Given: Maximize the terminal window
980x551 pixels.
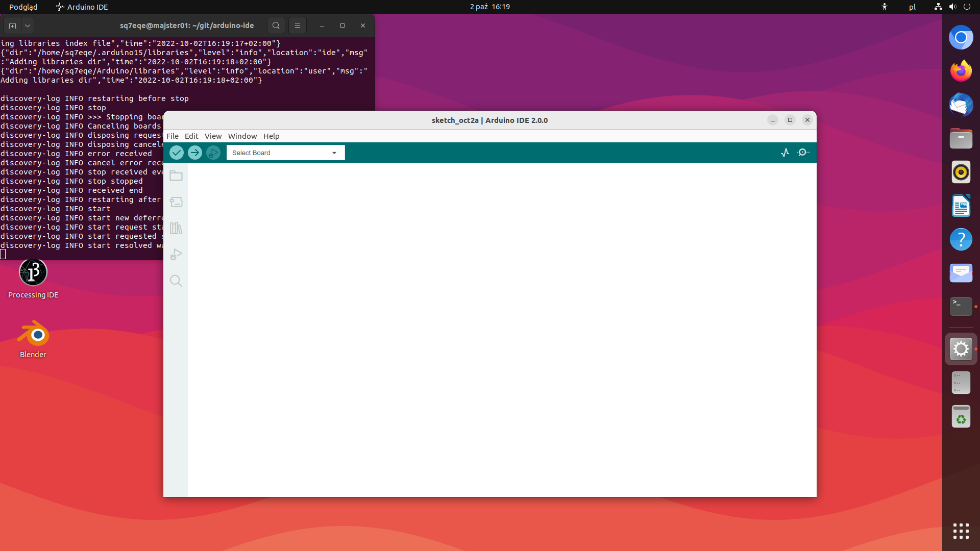Looking at the screenshot, I should pos(342,26).
